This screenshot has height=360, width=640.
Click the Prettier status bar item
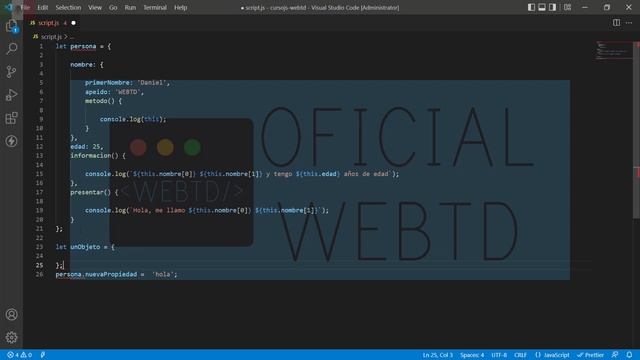pos(590,355)
